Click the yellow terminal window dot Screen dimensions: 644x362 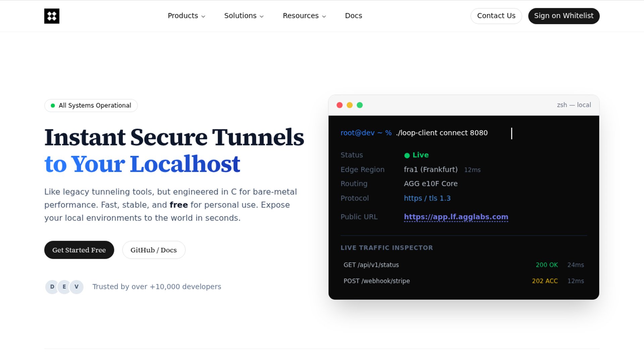click(350, 105)
